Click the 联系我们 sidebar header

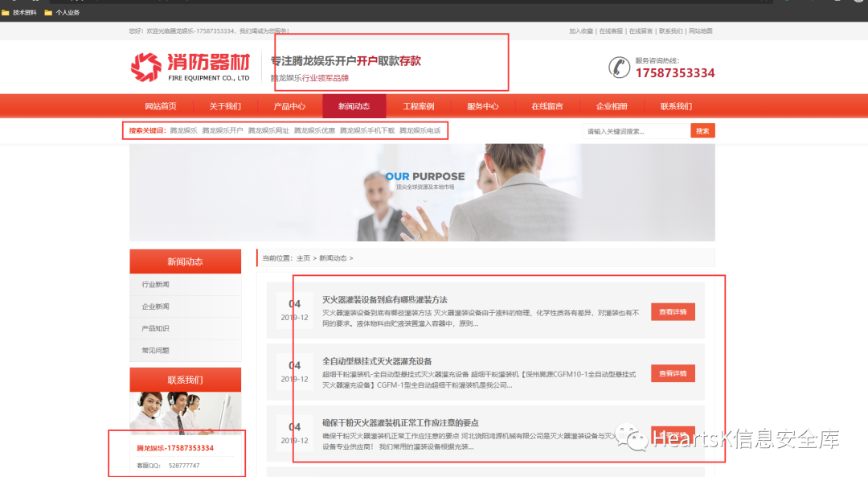186,380
